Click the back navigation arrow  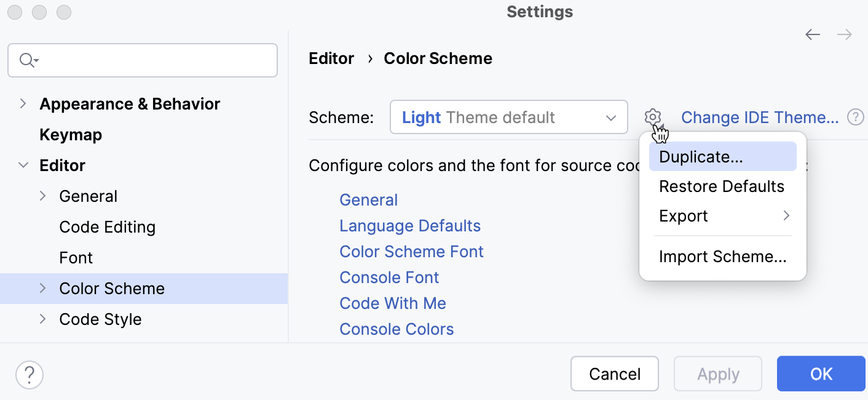coord(812,34)
